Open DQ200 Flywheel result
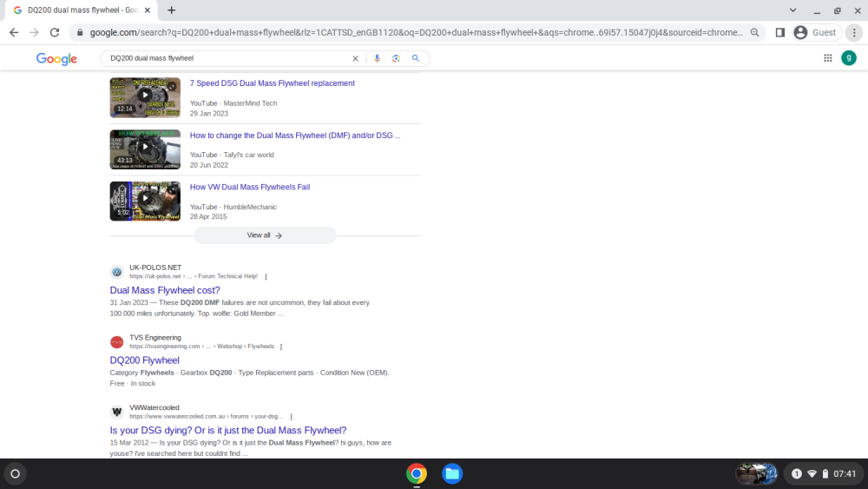This screenshot has width=868, height=489. pos(144,360)
